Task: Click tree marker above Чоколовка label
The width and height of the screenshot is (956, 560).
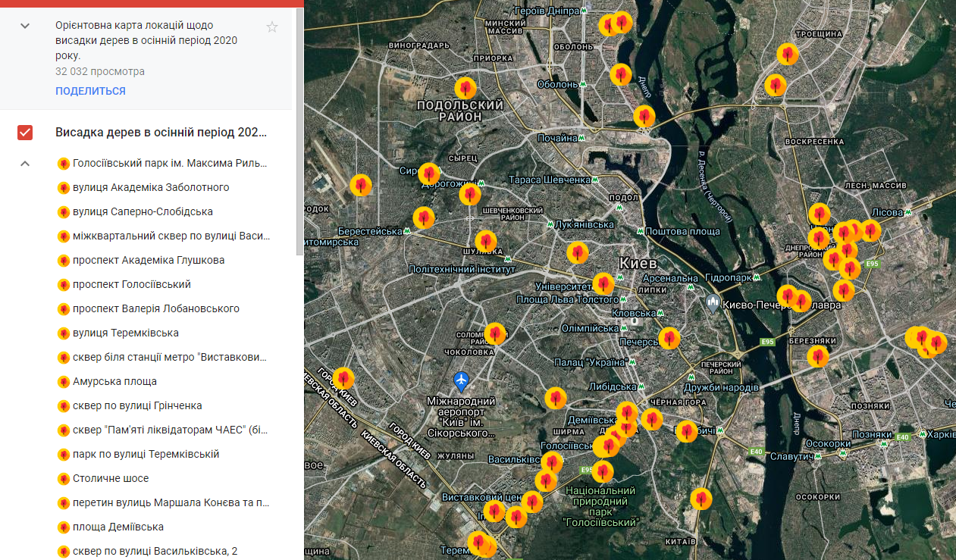Action: (495, 333)
